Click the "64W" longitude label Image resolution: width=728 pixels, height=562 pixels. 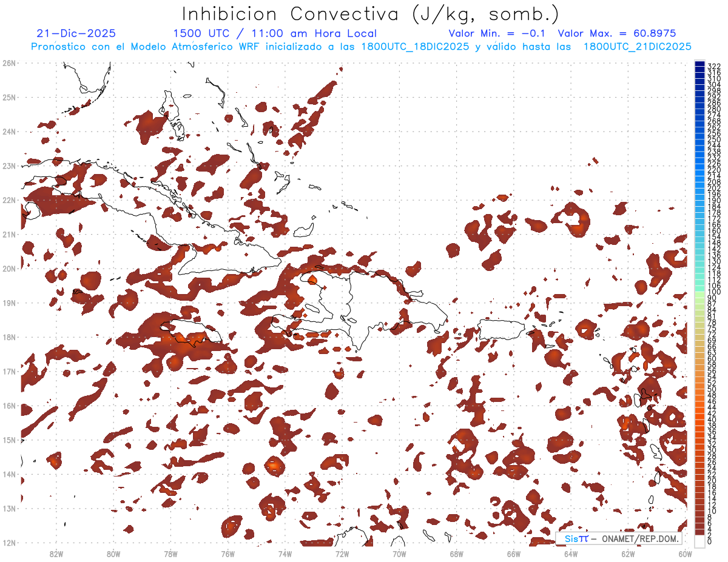(x=571, y=553)
